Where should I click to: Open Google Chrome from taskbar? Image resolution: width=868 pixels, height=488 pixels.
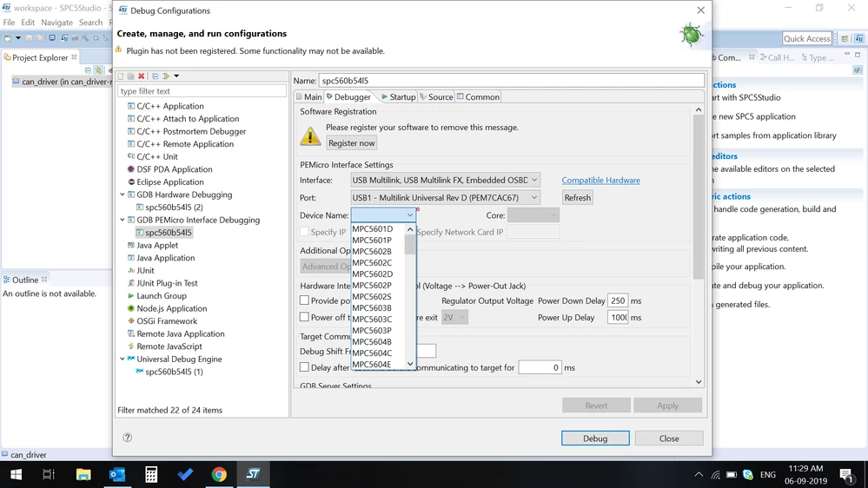click(219, 474)
